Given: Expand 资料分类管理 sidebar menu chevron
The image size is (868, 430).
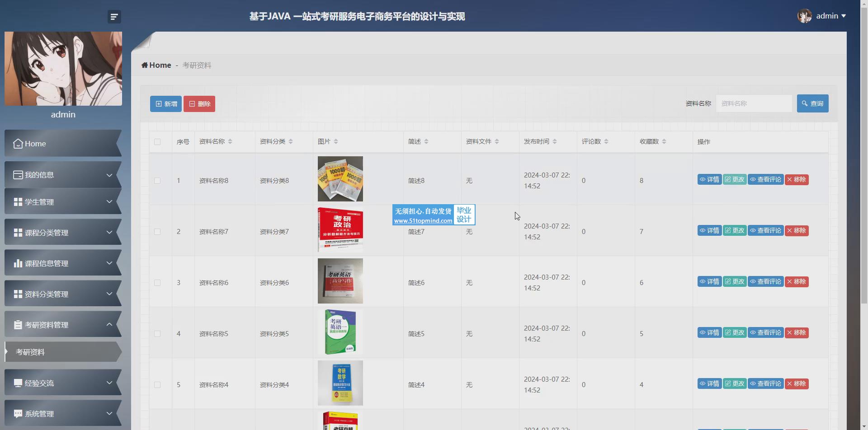Looking at the screenshot, I should (x=109, y=294).
